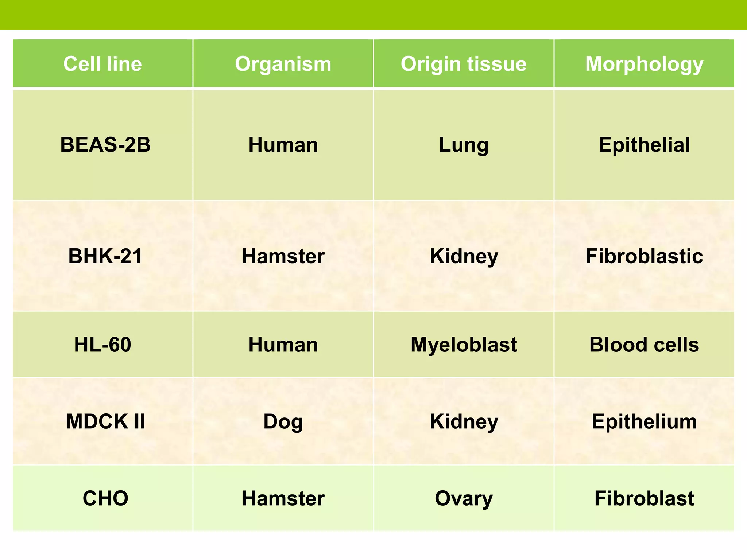Click the Epithelial morphology cell
The image size is (747, 560).
[644, 145]
